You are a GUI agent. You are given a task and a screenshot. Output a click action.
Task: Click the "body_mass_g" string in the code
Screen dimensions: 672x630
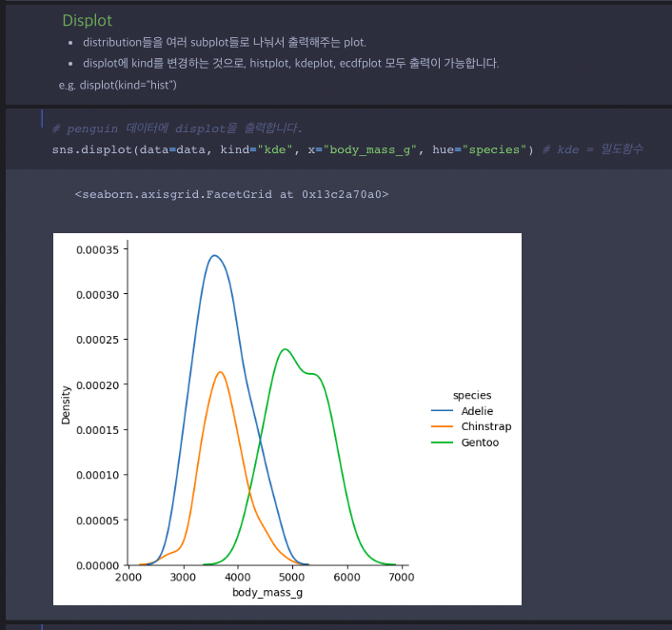coord(370,150)
